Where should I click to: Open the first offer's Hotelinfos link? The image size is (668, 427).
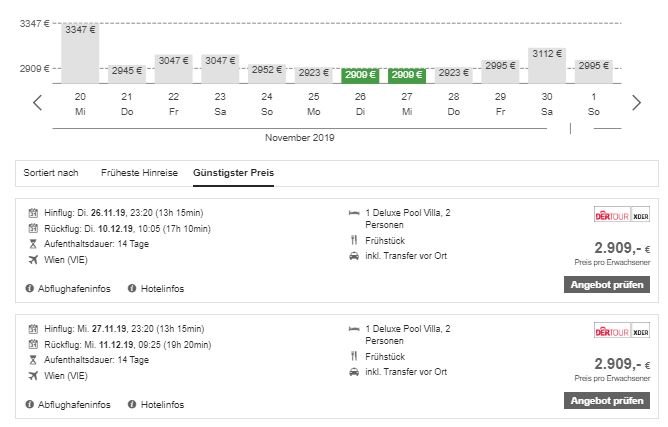(162, 288)
